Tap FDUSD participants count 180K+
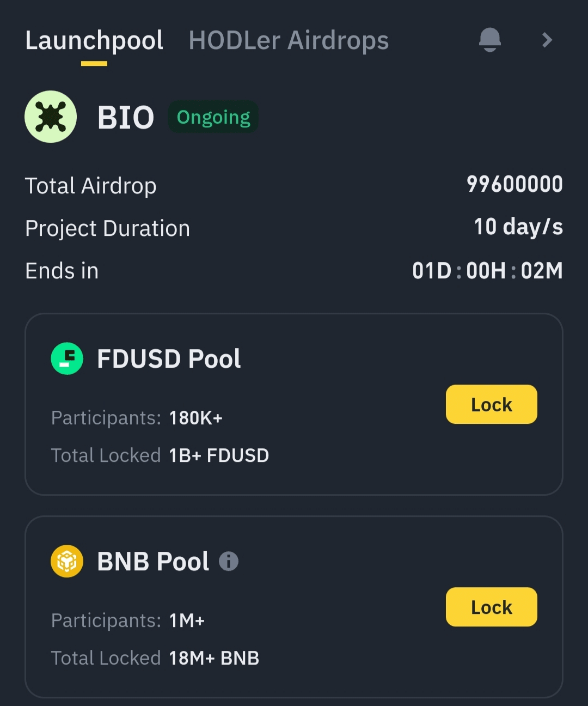This screenshot has height=706, width=588. [196, 418]
